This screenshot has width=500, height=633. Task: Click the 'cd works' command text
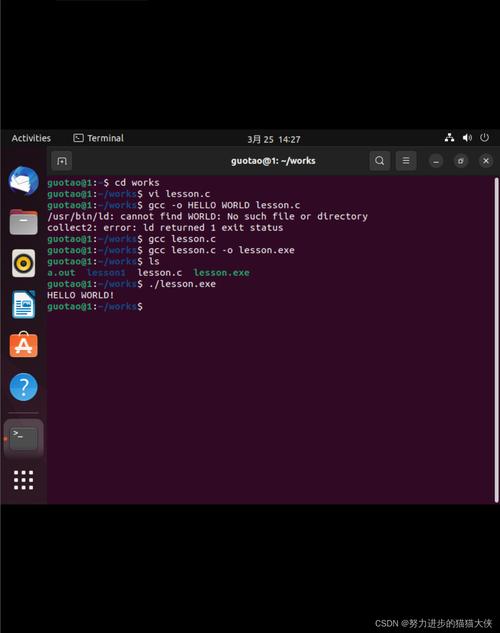click(137, 182)
